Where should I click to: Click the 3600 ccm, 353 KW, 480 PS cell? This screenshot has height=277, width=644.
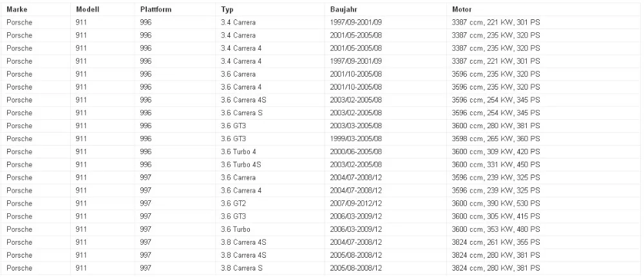coord(496,228)
